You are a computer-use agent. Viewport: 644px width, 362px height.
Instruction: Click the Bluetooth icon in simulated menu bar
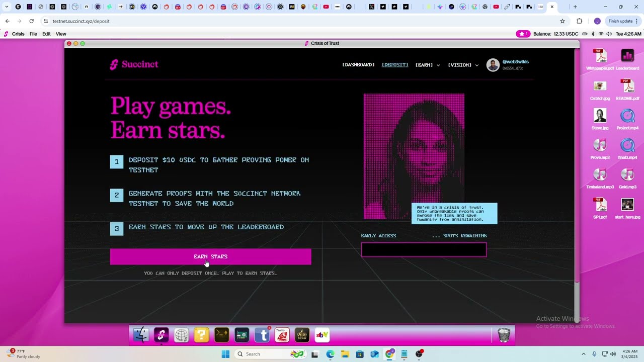pyautogui.click(x=593, y=34)
